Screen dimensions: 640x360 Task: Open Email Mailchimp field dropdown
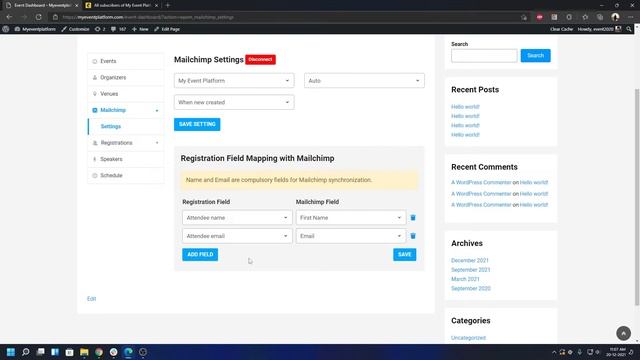[351, 236]
